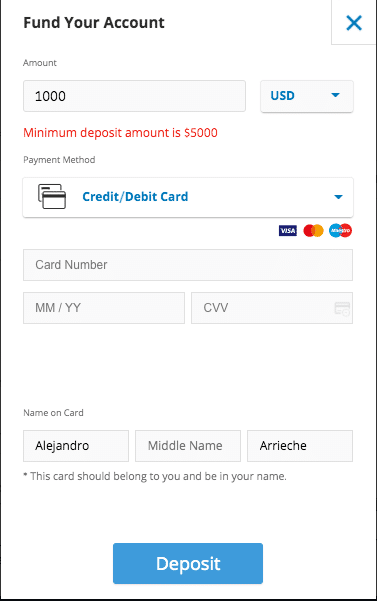Viewport: 377px width, 601px height.
Task: Click the last name field showing Arrieche
Action: pyautogui.click(x=300, y=446)
